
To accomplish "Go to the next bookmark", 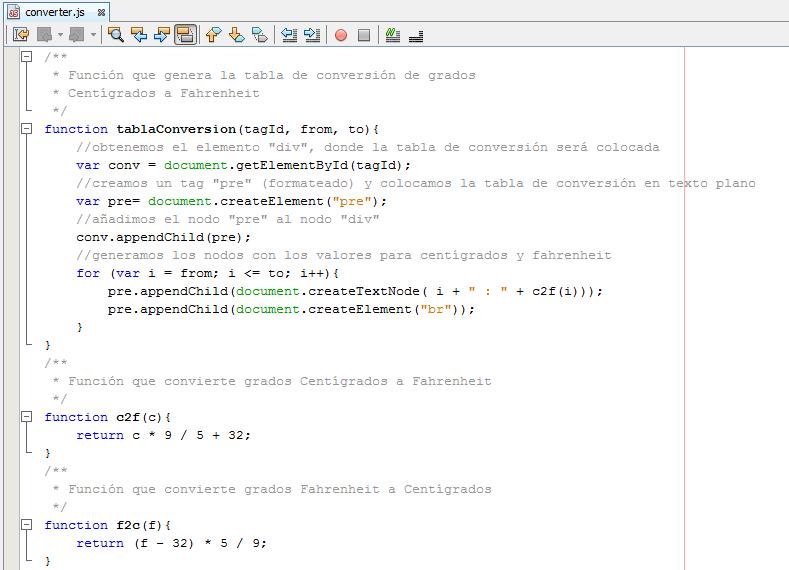I will click(236, 35).
